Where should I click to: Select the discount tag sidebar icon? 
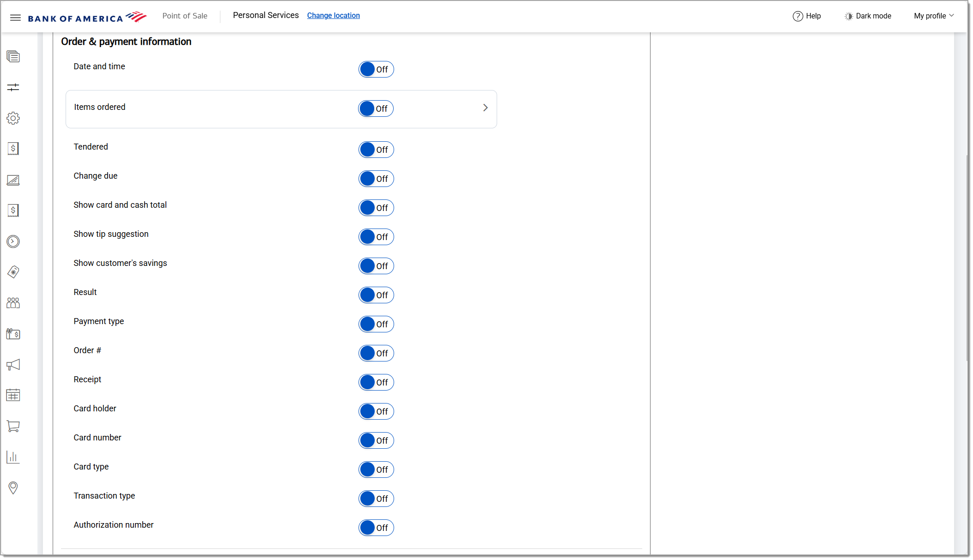[13, 272]
